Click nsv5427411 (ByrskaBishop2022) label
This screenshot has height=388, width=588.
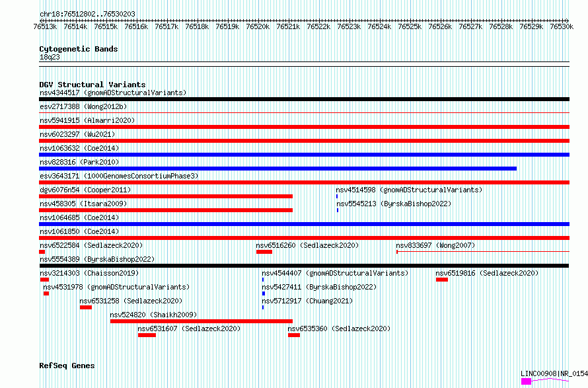click(319, 287)
